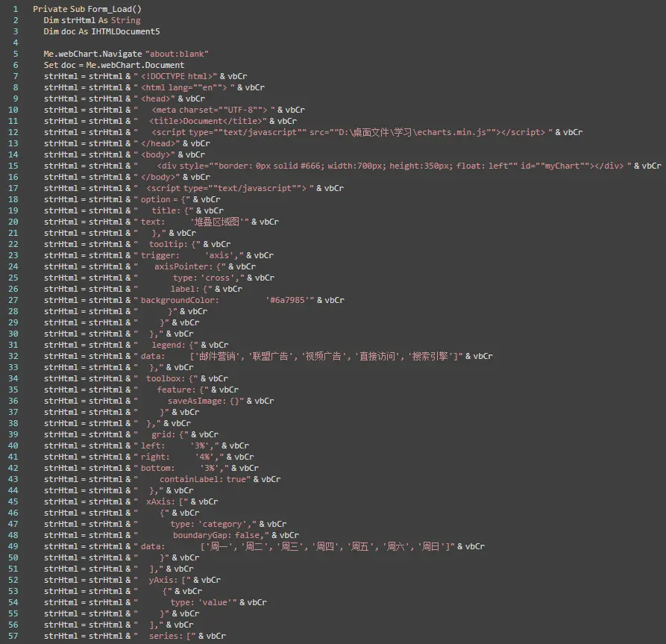Click the 'grid: {' line

131,434
